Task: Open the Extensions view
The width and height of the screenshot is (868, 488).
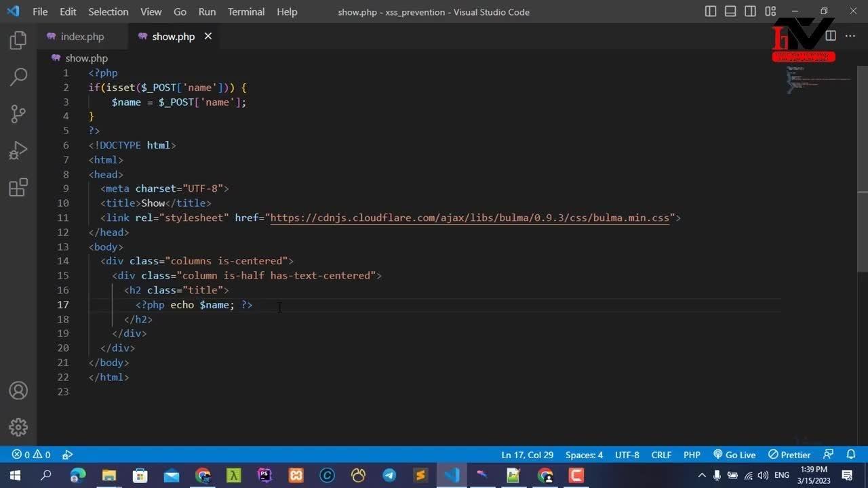Action: pos(18,187)
